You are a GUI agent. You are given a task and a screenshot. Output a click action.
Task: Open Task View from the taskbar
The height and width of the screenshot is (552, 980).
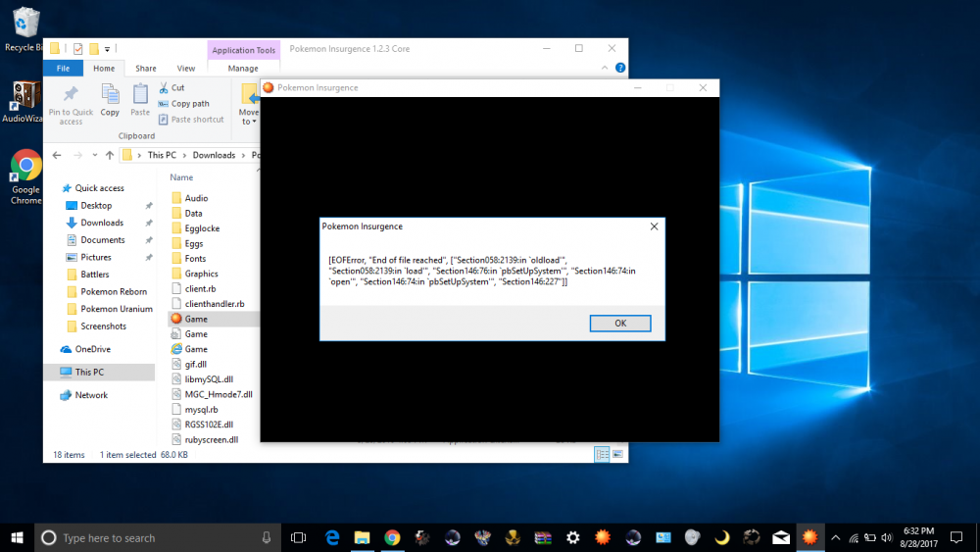click(x=299, y=537)
